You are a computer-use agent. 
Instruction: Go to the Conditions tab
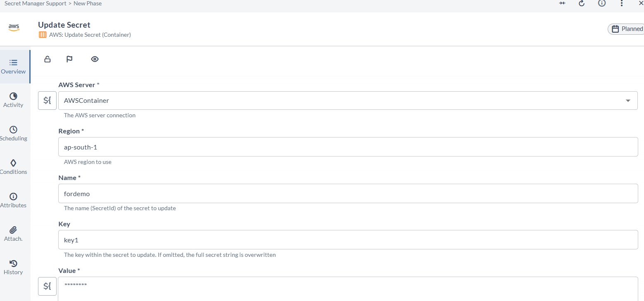[13, 167]
